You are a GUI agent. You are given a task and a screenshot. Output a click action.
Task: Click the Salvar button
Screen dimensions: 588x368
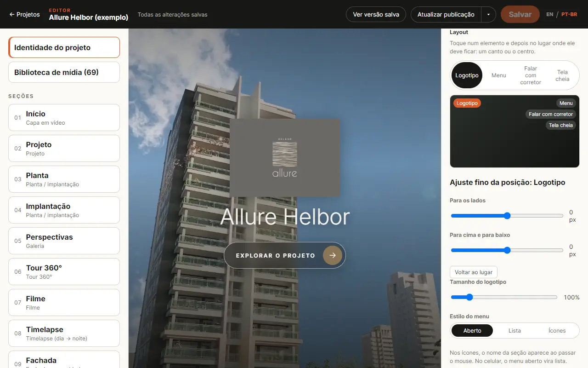[x=520, y=14]
